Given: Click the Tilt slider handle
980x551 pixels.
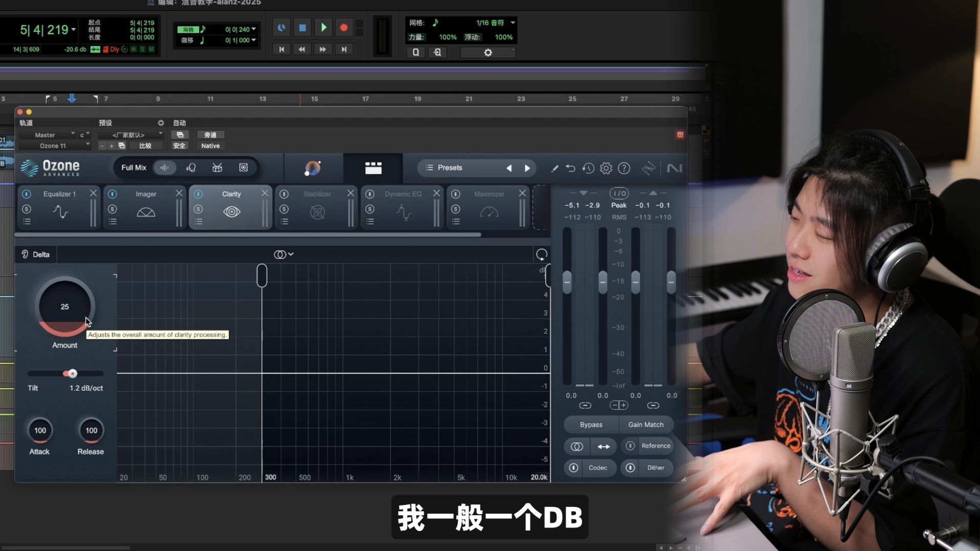Looking at the screenshot, I should pos(73,374).
